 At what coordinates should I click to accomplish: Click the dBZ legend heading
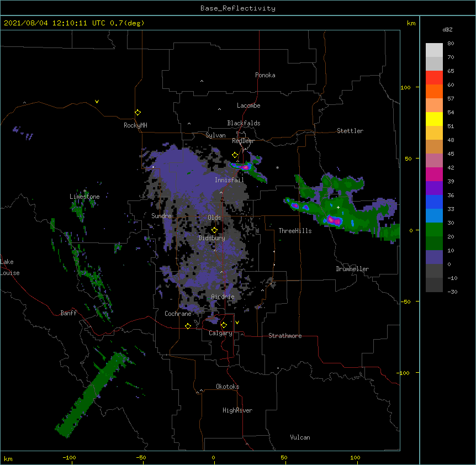tap(447, 30)
